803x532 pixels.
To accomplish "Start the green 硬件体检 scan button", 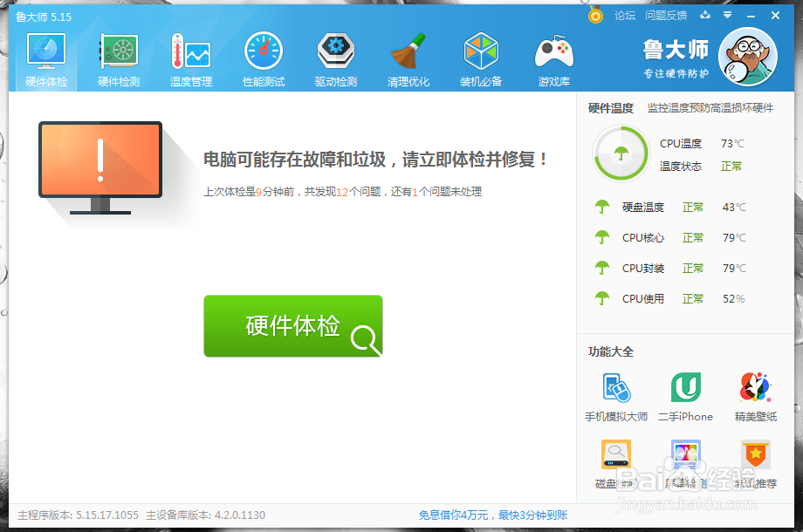I will [293, 326].
